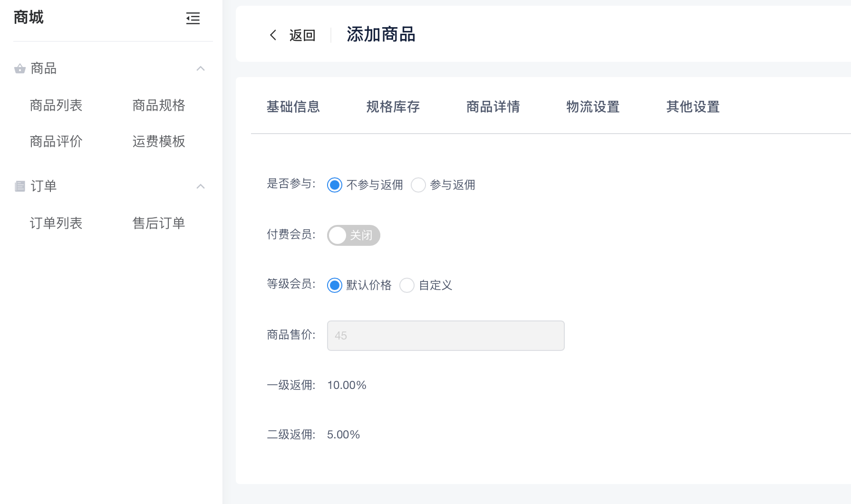851x504 pixels.
Task: Open the 规格库存 tab
Action: (x=393, y=107)
